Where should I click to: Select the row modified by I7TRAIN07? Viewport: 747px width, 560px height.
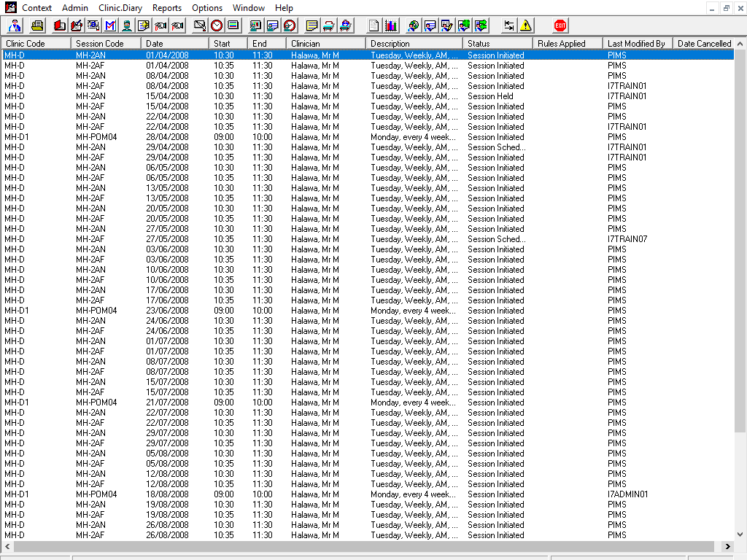(x=368, y=239)
